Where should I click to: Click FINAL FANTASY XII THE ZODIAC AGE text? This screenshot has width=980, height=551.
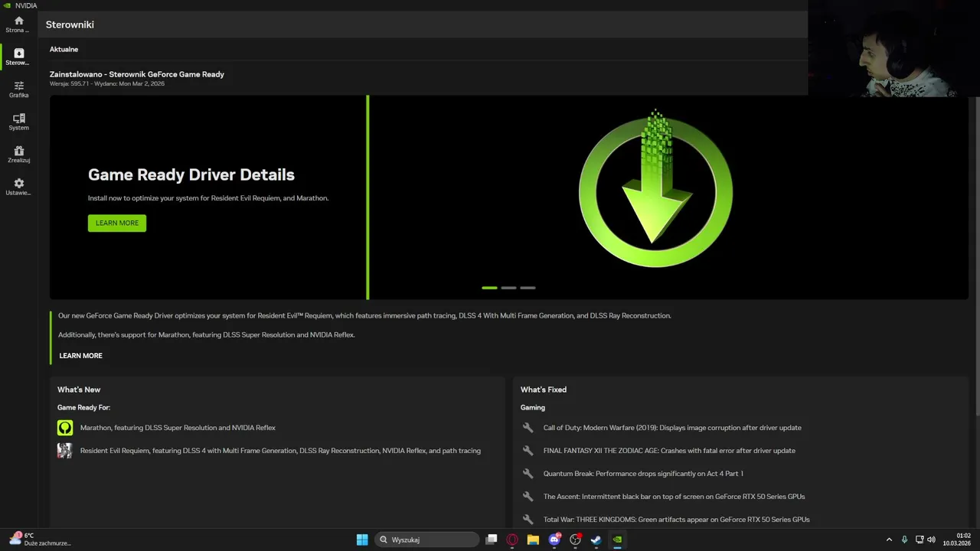tap(669, 451)
